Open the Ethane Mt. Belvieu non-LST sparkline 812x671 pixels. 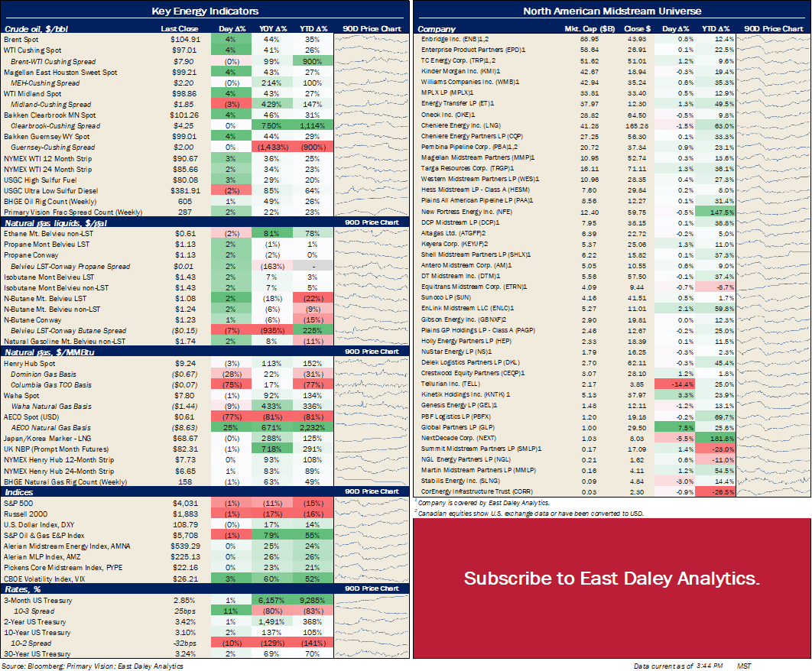372,234
